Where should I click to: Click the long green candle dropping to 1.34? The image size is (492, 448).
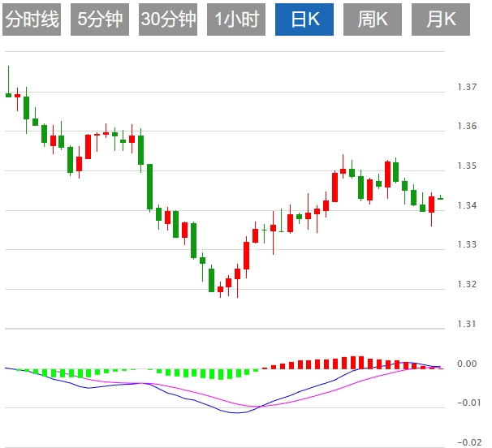[149, 185]
